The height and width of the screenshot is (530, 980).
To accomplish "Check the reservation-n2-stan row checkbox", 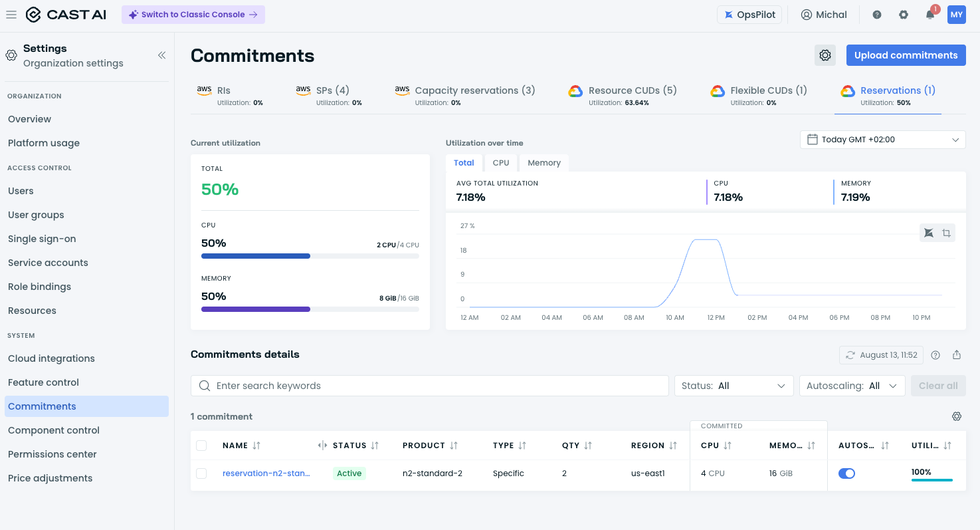I will click(201, 473).
